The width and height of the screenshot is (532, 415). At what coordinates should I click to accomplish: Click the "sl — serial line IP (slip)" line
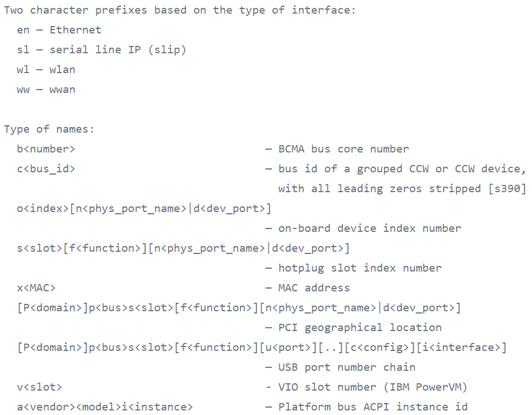click(101, 50)
